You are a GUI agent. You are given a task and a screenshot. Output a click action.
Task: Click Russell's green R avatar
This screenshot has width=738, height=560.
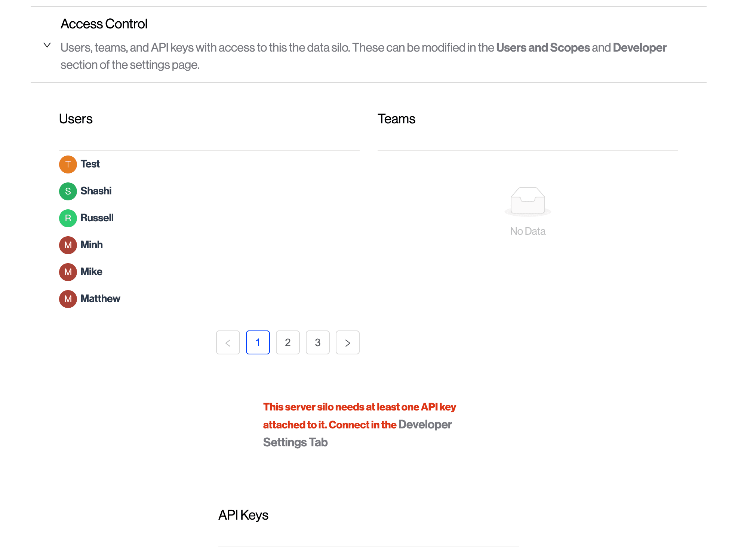tap(68, 218)
